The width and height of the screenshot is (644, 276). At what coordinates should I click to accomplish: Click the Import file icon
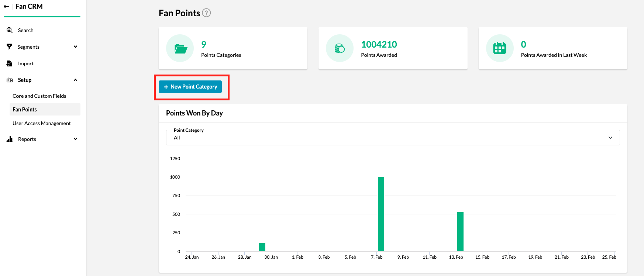10,63
